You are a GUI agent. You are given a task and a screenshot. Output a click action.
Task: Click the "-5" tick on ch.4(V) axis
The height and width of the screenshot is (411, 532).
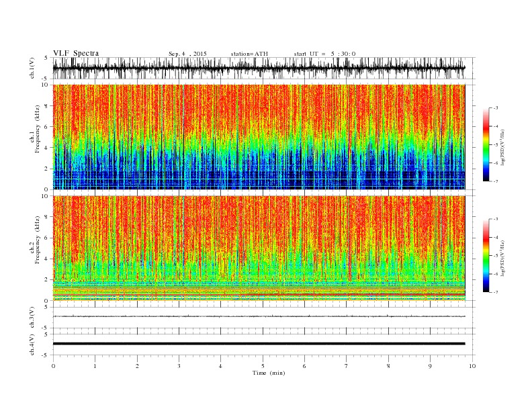tap(46, 355)
